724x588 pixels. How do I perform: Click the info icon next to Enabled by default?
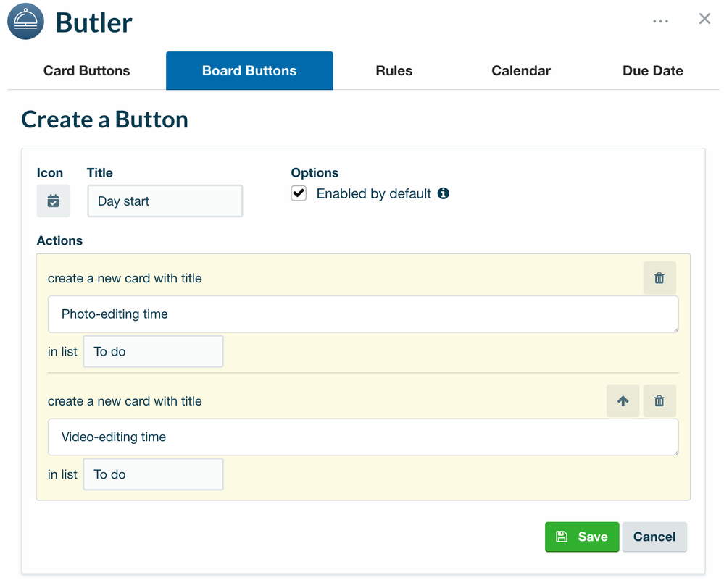pyautogui.click(x=444, y=193)
